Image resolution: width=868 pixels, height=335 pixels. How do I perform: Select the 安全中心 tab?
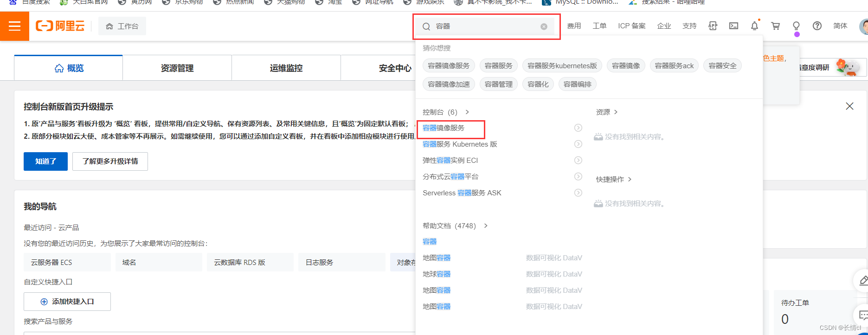click(395, 68)
